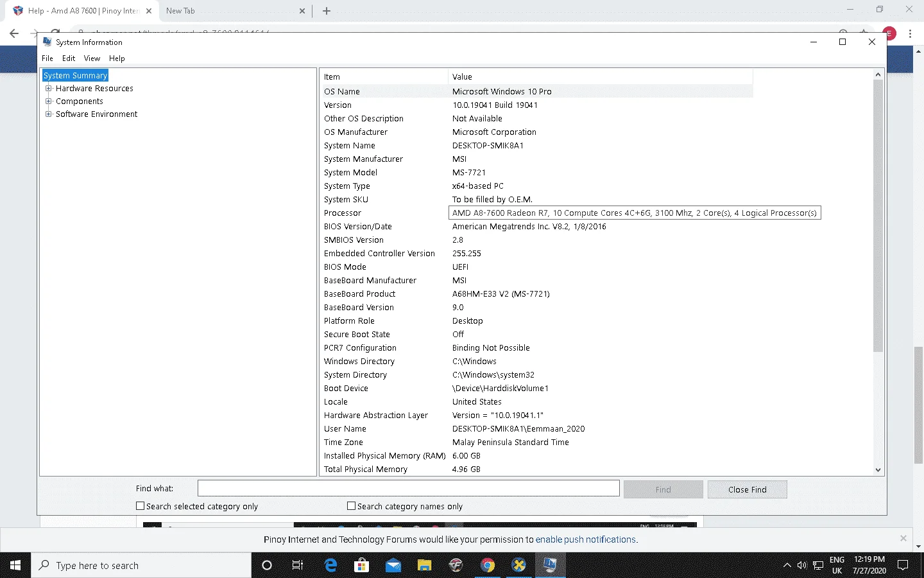Open Cortana from the taskbar
Image resolution: width=924 pixels, height=578 pixels.
tap(267, 565)
